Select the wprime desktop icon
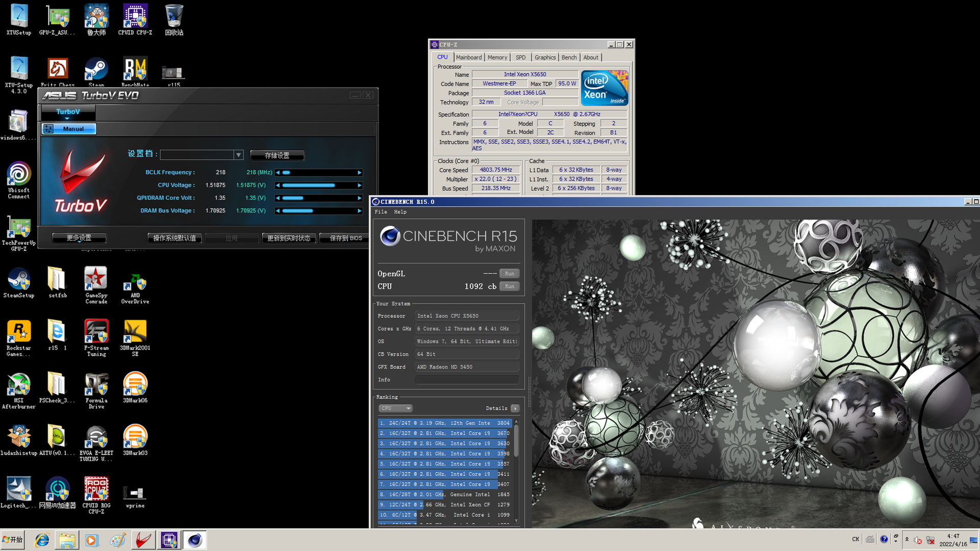Screen dimensions: 980x551 [x=135, y=495]
